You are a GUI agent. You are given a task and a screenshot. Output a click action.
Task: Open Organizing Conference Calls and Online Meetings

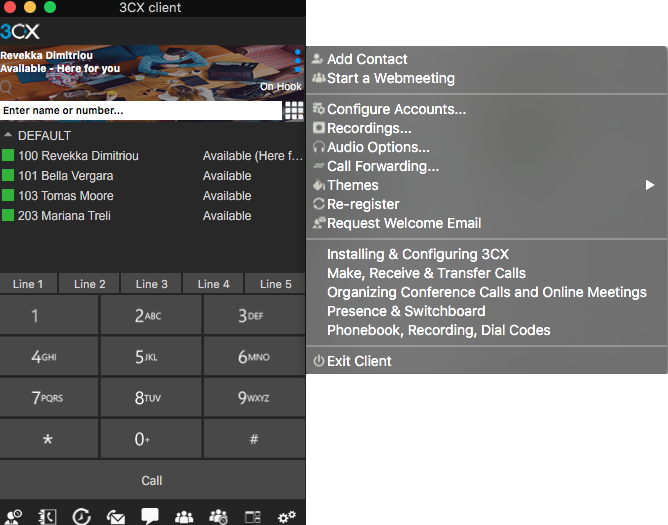pyautogui.click(x=487, y=292)
